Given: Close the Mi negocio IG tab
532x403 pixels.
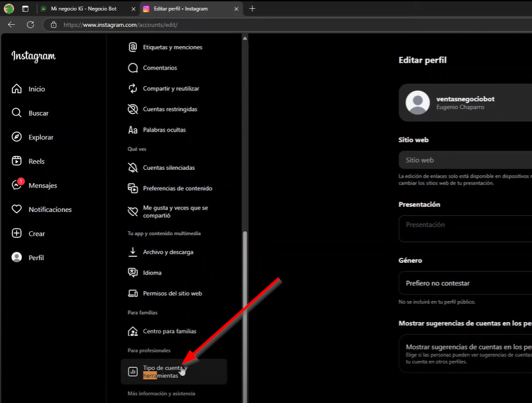Looking at the screenshot, I should pos(134,9).
